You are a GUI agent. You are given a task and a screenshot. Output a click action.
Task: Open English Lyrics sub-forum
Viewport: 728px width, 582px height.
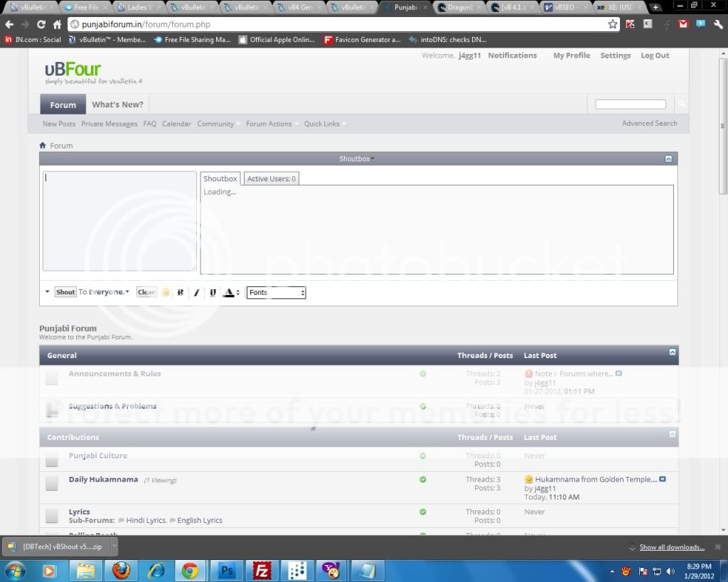click(200, 520)
